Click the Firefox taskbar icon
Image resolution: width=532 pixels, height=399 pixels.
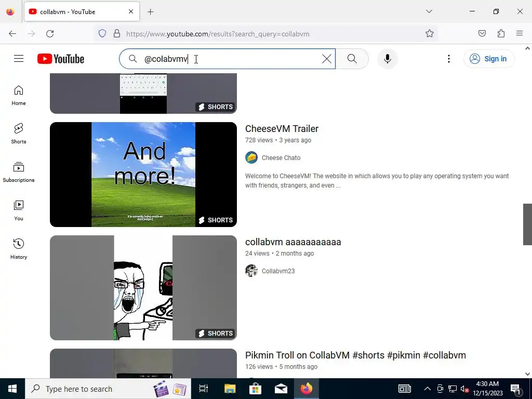[x=307, y=389]
